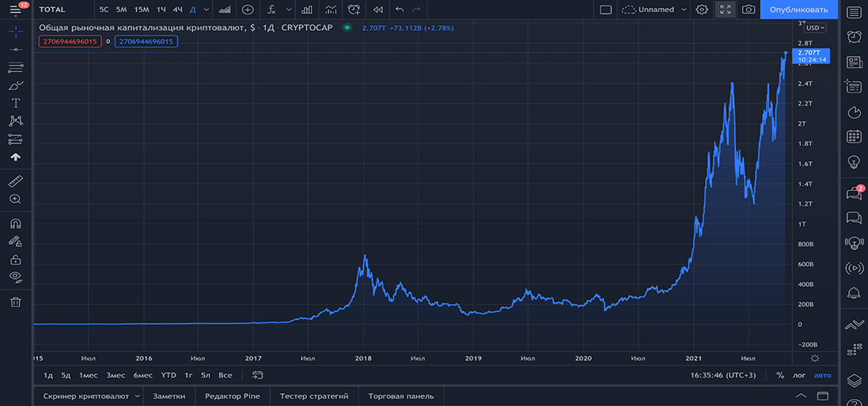Open the go to date icon
Image resolution: width=868 pixels, height=406 pixels.
pyautogui.click(x=257, y=375)
